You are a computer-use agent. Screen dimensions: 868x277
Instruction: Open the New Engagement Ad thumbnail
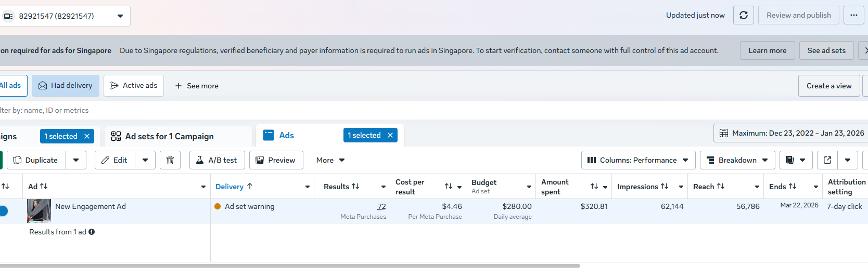39,210
